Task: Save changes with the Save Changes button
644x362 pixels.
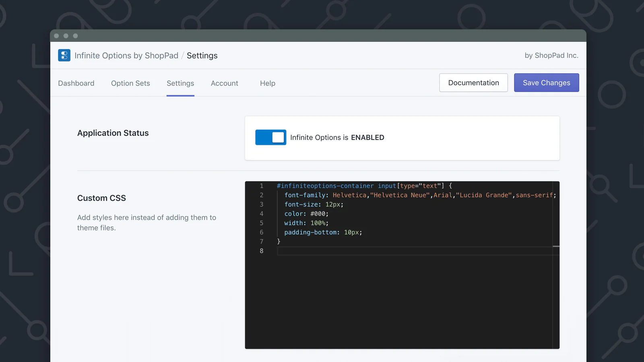Action: pyautogui.click(x=546, y=82)
